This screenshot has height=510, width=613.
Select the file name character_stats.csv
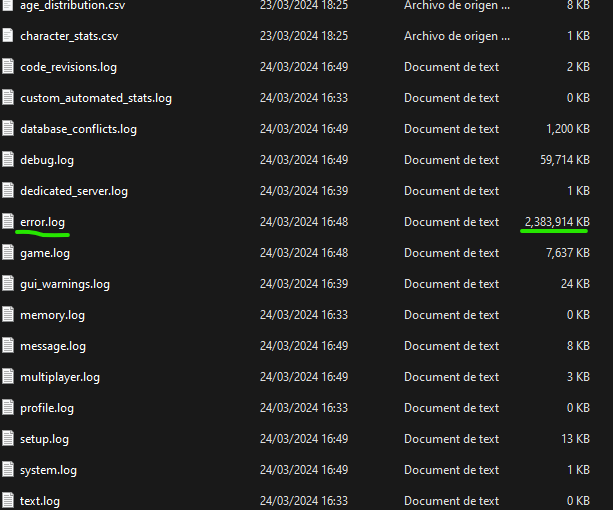(x=69, y=36)
